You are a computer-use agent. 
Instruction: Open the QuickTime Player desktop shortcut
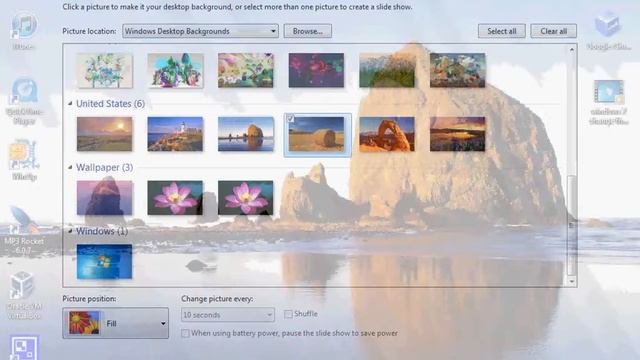click(24, 101)
